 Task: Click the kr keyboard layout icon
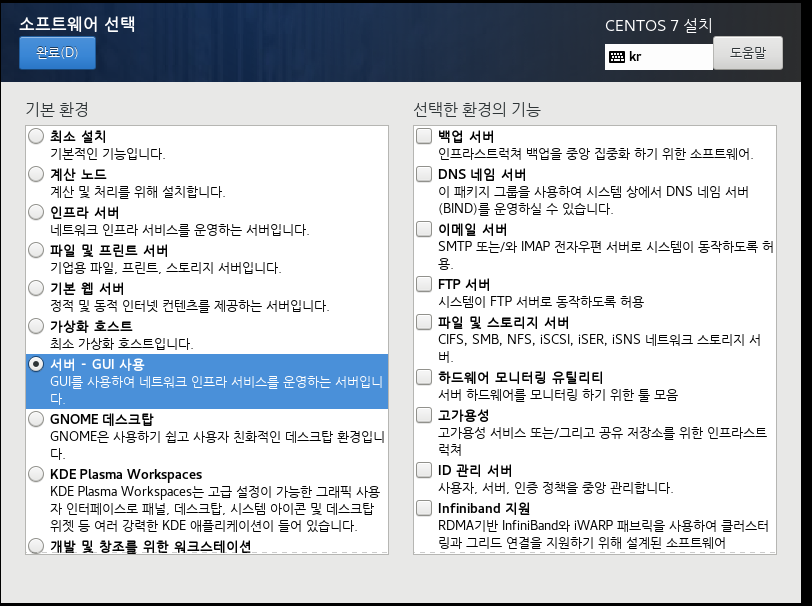(617, 57)
